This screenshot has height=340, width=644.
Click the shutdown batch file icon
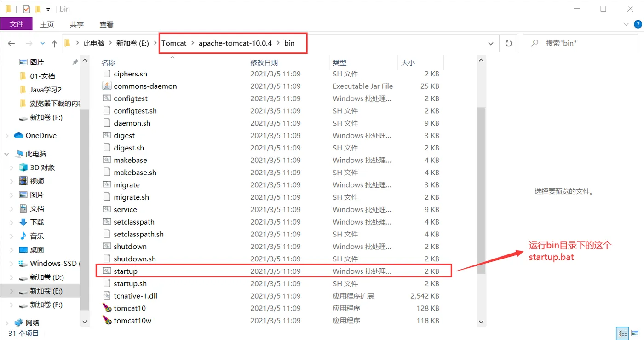107,247
